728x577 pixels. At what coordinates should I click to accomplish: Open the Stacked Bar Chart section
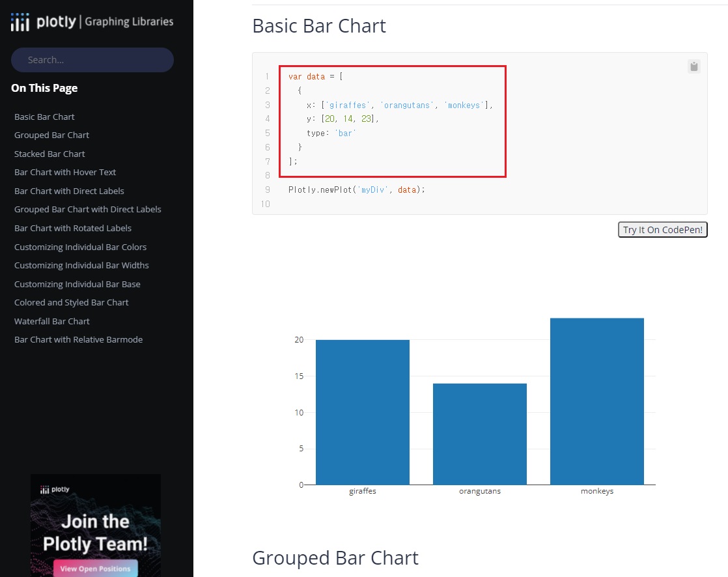49,154
